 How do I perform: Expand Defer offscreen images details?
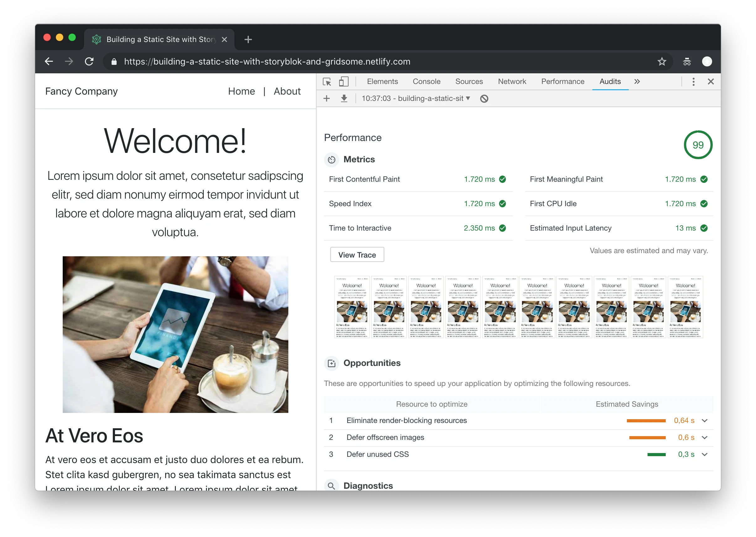[x=704, y=437]
